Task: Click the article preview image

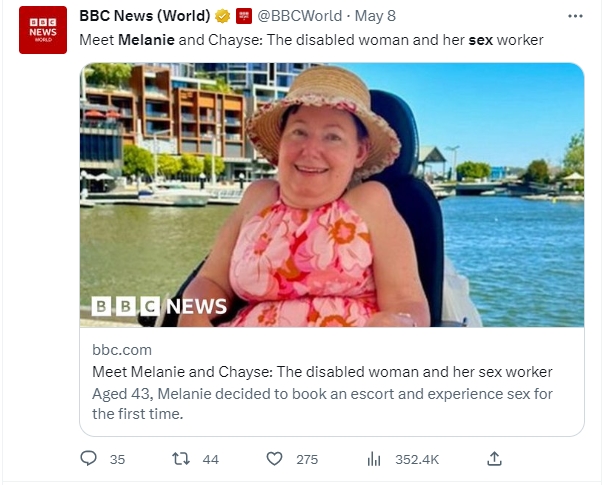Action: (x=332, y=195)
